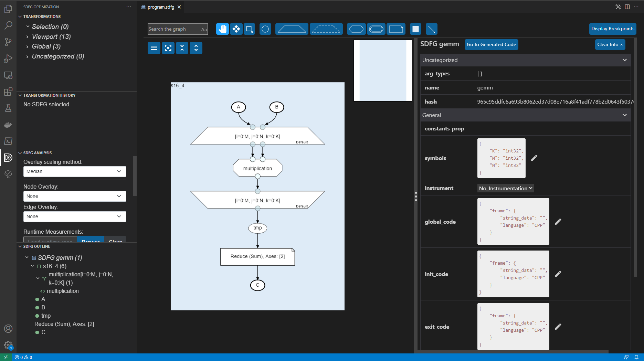
Task: Click the graph minimap thumbnail
Action: (383, 71)
